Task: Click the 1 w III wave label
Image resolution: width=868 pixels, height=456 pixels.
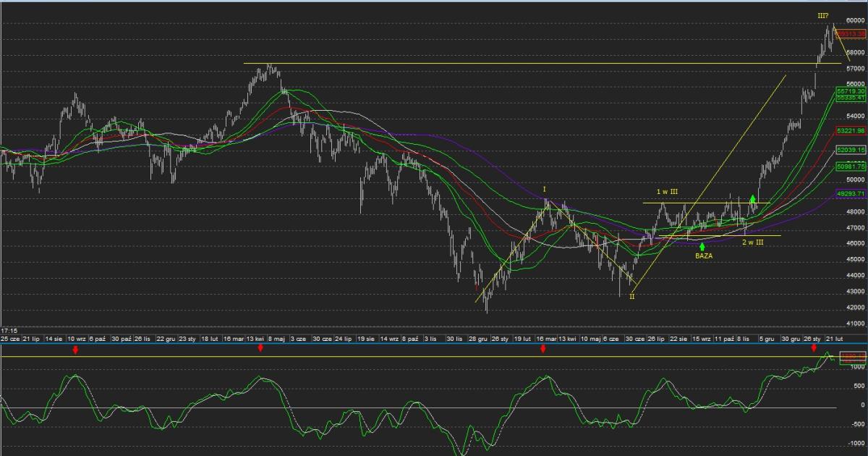Action: [667, 192]
